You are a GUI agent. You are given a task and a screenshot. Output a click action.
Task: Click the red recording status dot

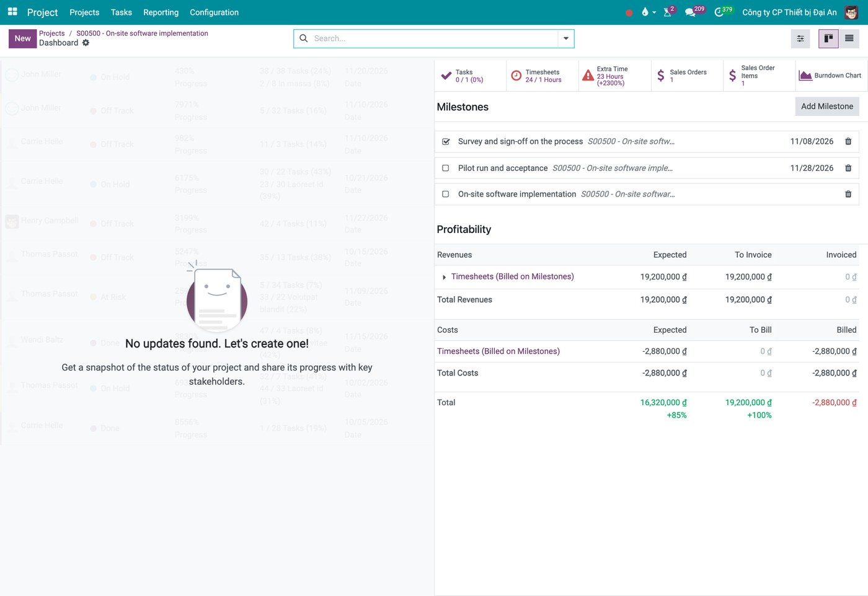coord(629,12)
